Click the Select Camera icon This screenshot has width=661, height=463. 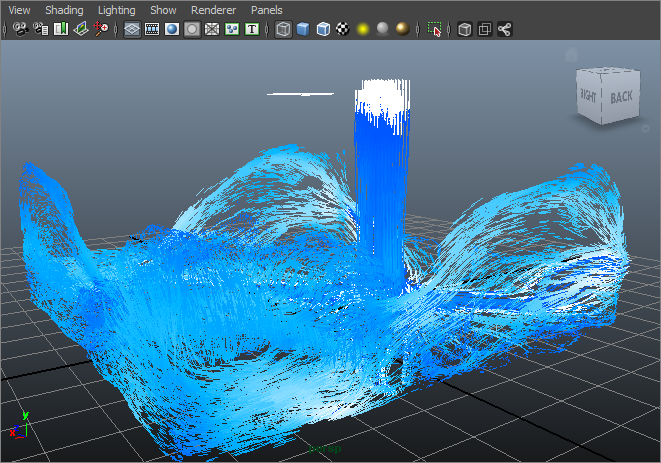tap(20, 29)
